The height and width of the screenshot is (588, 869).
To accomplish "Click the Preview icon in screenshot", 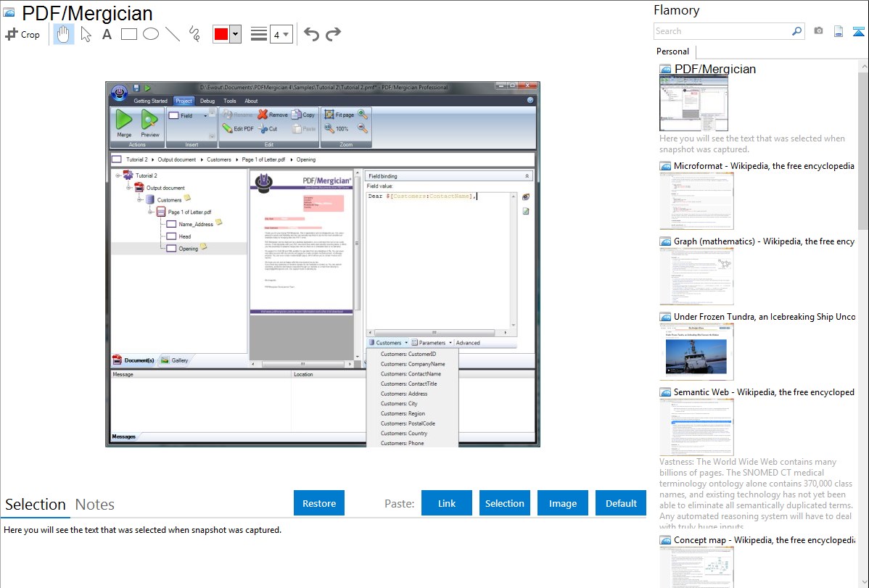I will [149, 120].
